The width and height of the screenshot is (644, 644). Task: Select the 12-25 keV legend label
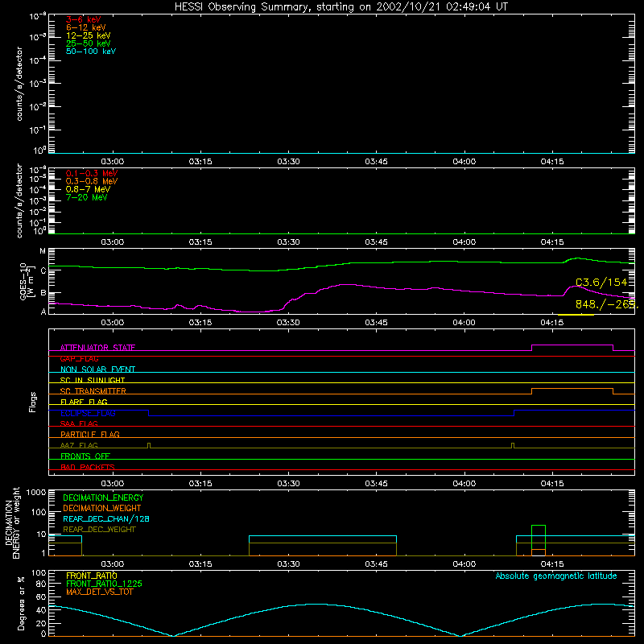[89, 35]
